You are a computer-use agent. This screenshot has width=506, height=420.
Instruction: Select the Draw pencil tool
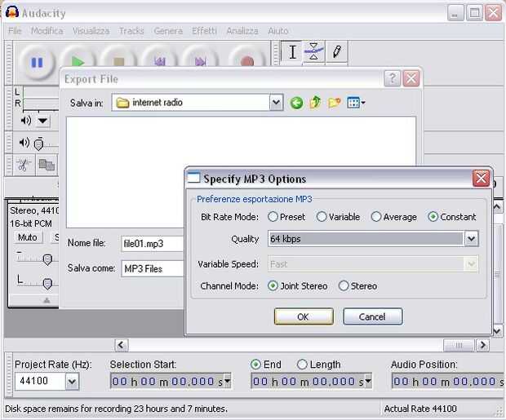(336, 51)
